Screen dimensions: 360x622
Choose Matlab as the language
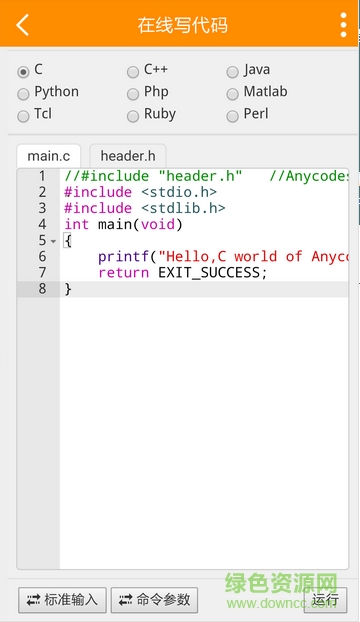(x=232, y=94)
